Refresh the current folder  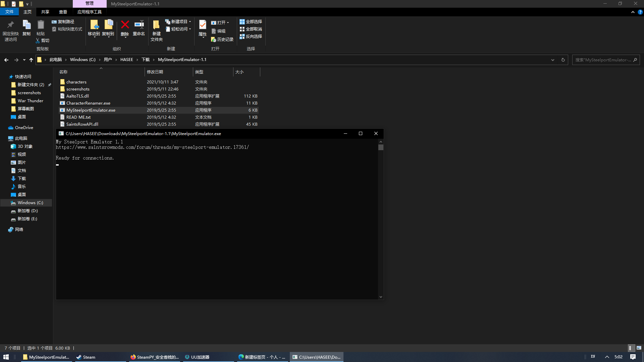(x=563, y=60)
